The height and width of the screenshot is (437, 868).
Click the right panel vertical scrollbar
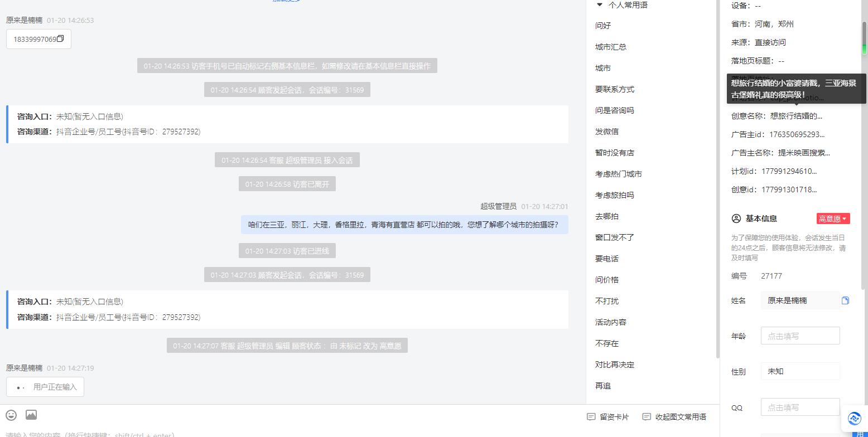pos(865,38)
